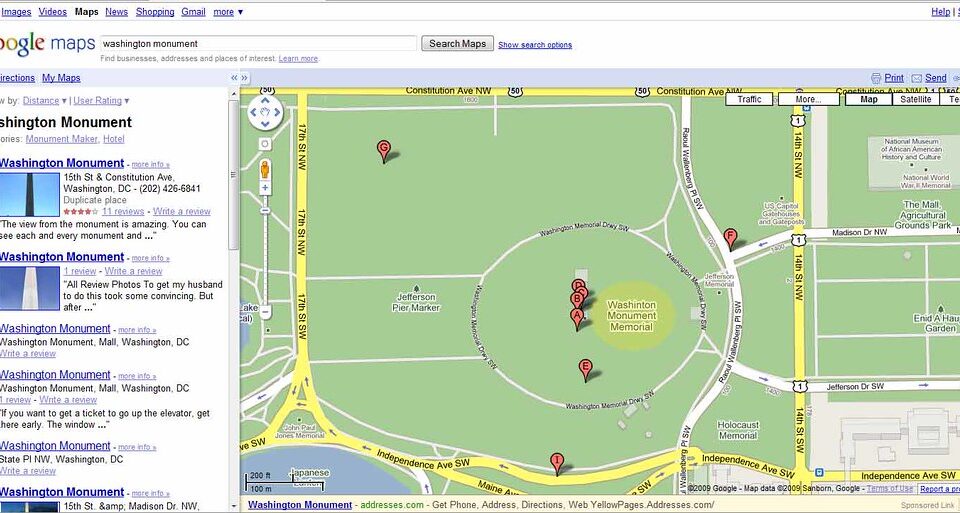Screen dimensions: 960x513
Task: Open the Show search options link
Action: [x=535, y=45]
